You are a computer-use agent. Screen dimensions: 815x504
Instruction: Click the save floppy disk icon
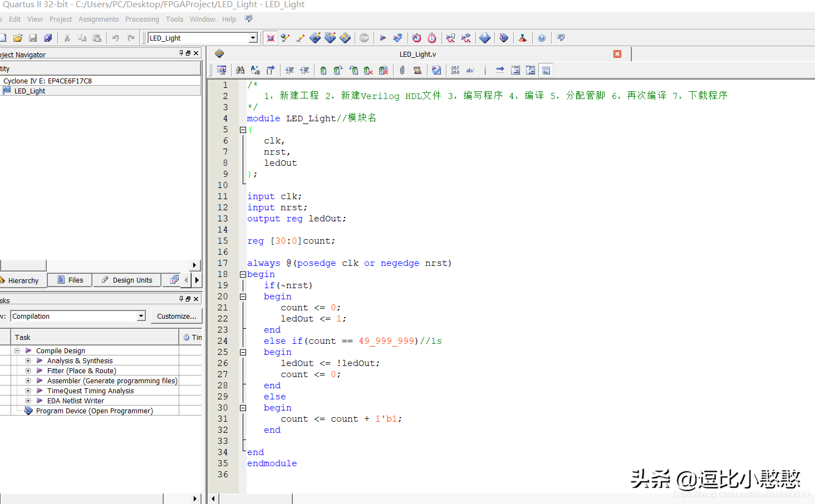tap(33, 38)
